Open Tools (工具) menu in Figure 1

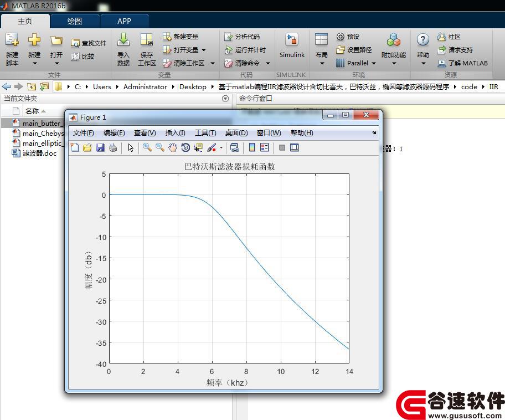click(205, 133)
